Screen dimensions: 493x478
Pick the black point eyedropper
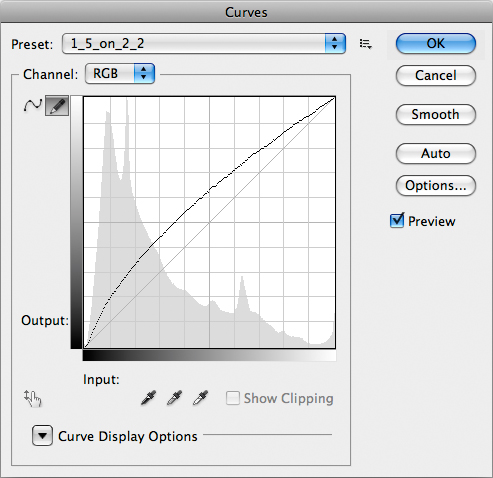tap(148, 398)
